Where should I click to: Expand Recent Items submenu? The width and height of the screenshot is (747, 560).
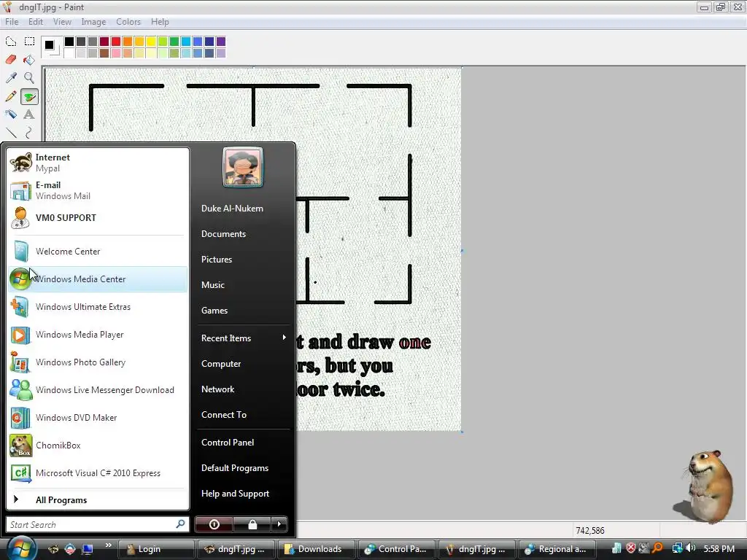tap(244, 338)
